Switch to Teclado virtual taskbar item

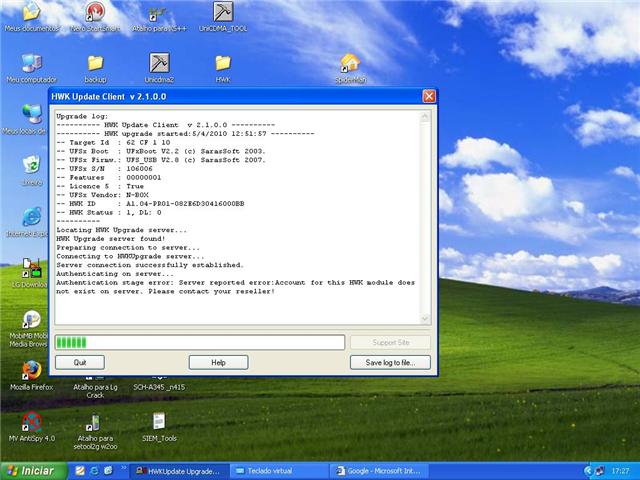point(279,471)
